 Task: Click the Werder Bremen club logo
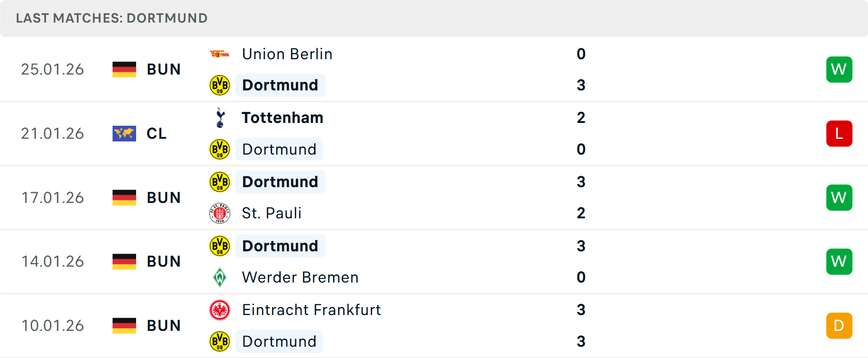click(x=220, y=277)
